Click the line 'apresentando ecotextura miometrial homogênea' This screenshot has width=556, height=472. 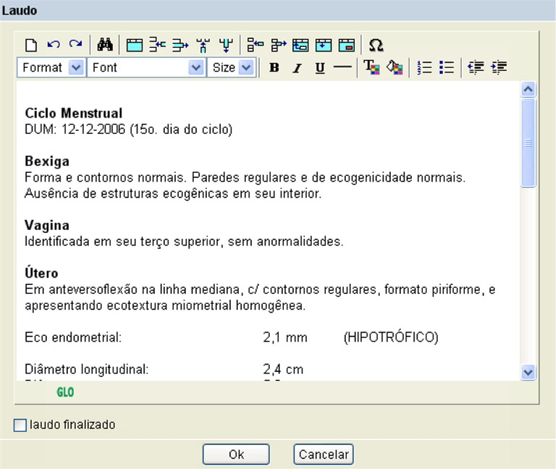click(165, 306)
